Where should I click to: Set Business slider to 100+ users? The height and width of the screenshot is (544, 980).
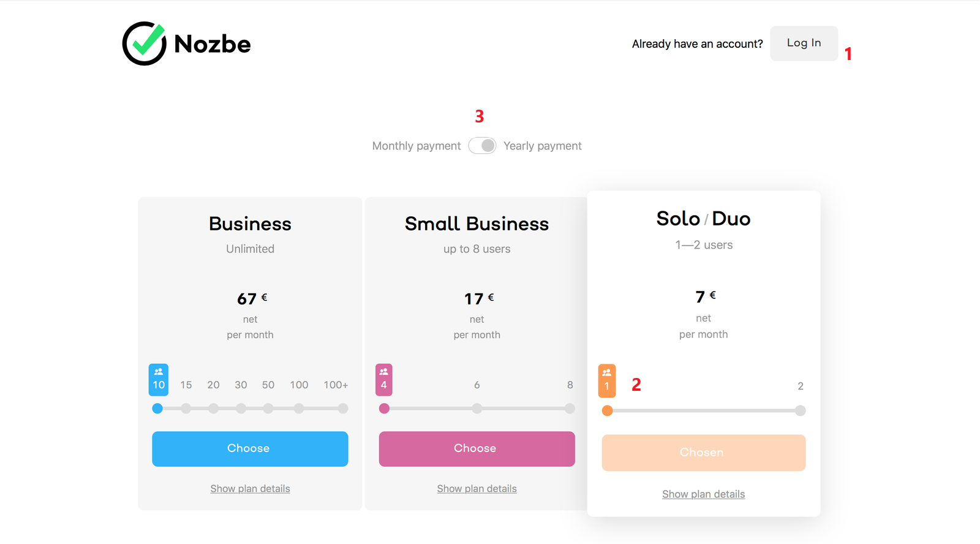343,409
